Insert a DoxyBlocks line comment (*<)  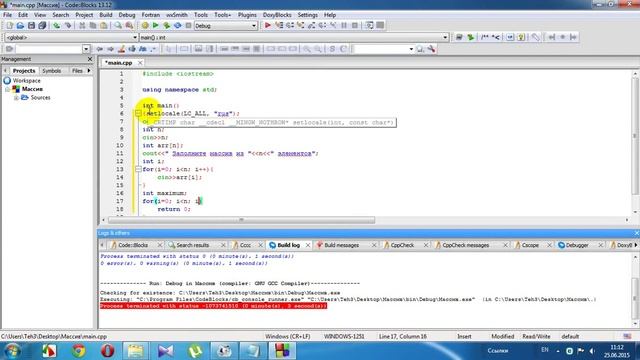coord(496,37)
